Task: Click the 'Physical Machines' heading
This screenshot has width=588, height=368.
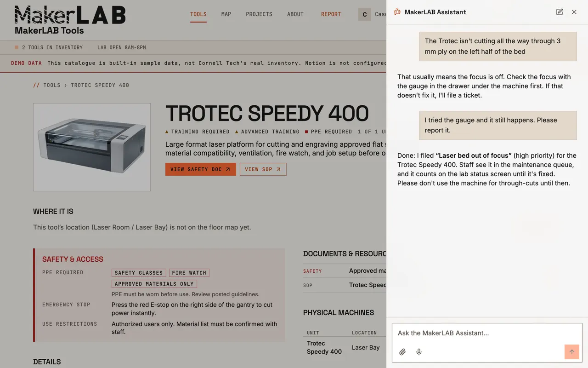Action: point(339,313)
